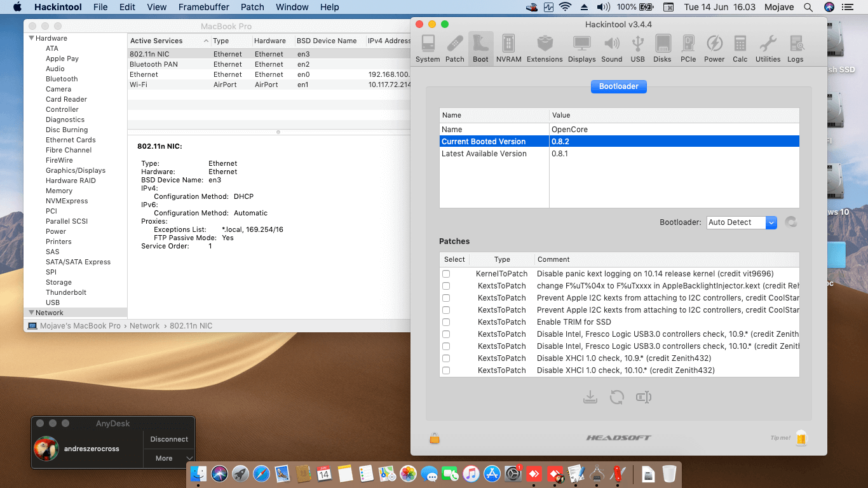868x488 pixels.
Task: Open Spotlight search in menu bar
Action: tap(808, 7)
